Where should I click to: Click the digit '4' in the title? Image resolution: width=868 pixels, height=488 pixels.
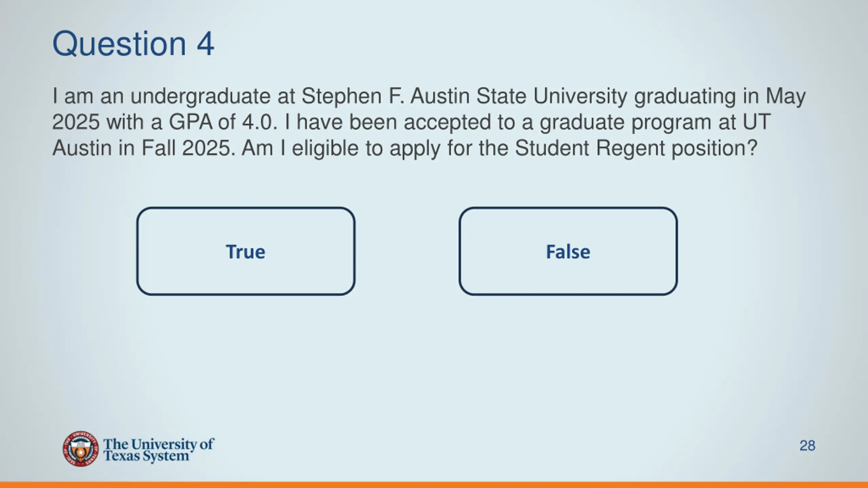(x=205, y=44)
